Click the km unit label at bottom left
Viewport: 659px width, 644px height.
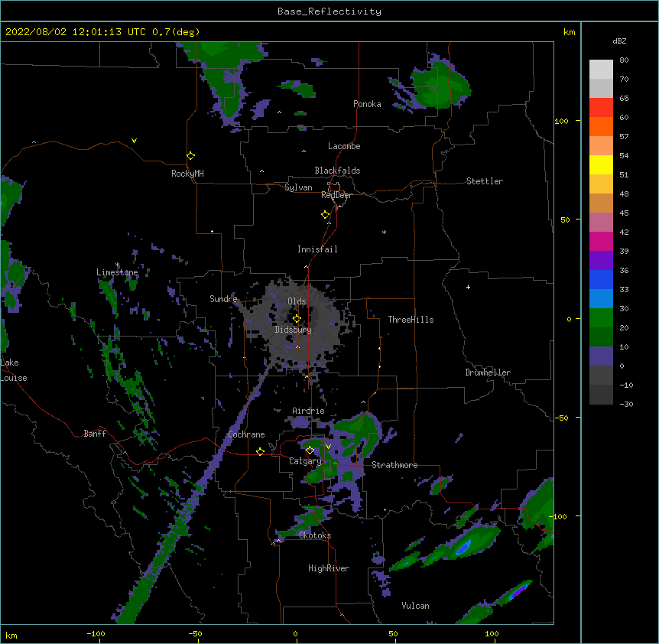click(x=11, y=636)
